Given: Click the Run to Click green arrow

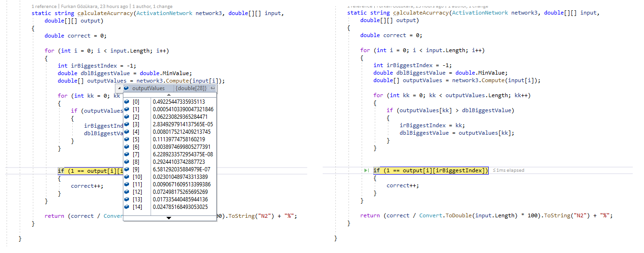Looking at the screenshot, I should click(366, 170).
